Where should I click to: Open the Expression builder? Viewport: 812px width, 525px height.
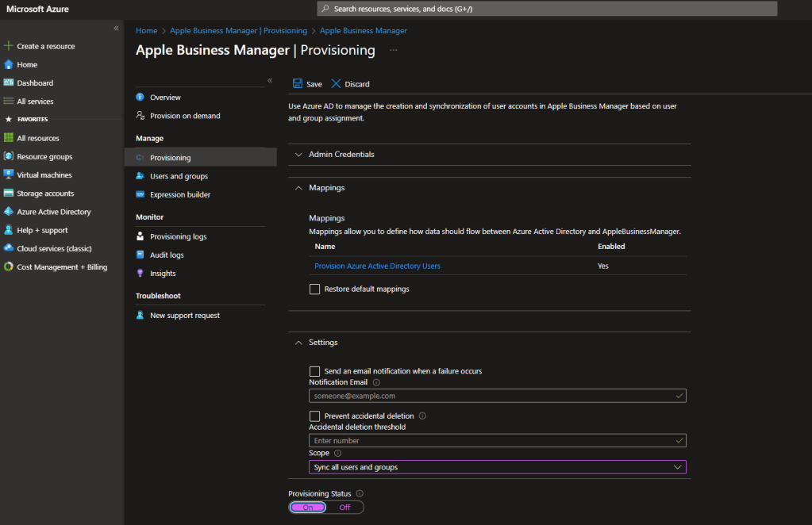click(180, 194)
